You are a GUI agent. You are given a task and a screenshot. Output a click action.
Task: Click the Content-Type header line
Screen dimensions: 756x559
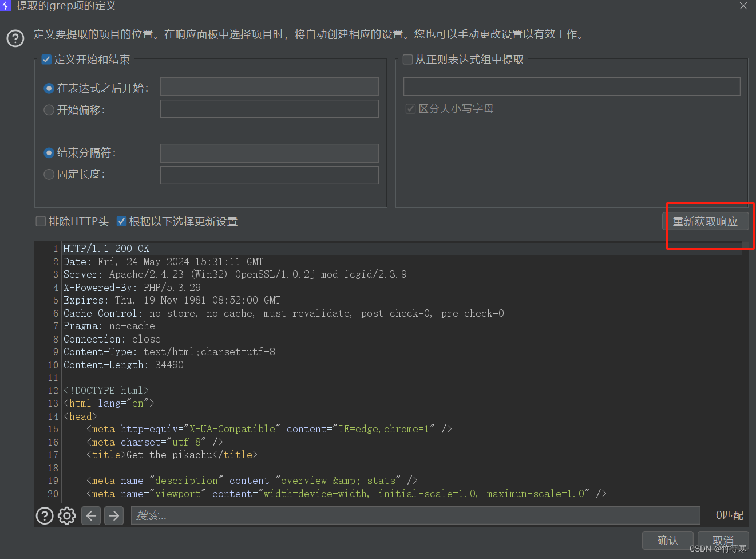(169, 352)
